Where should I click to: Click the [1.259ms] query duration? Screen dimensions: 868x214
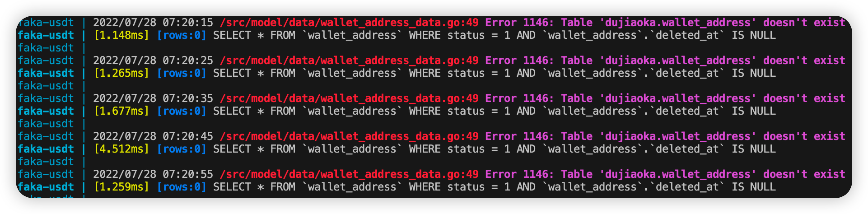point(121,187)
